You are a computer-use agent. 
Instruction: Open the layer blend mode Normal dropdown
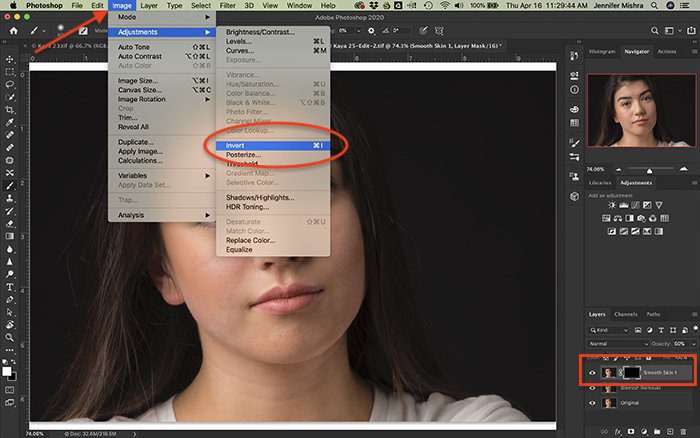[x=618, y=344]
